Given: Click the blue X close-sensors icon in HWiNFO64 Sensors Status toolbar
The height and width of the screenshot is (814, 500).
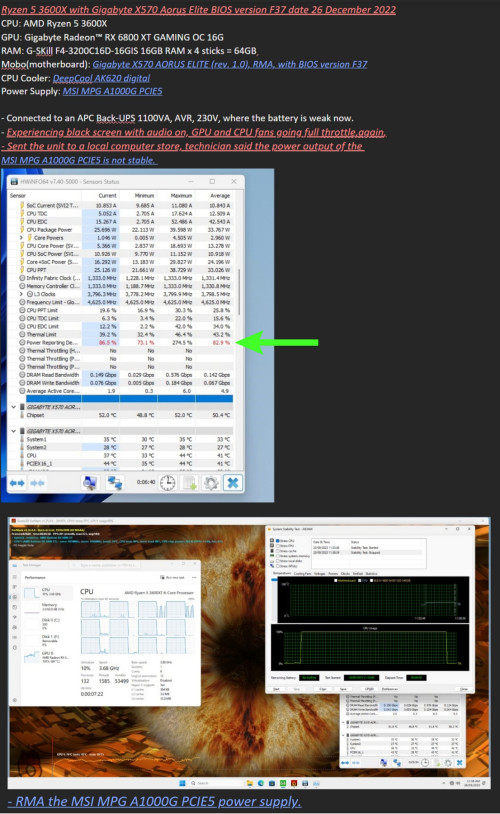Looking at the screenshot, I should [233, 483].
